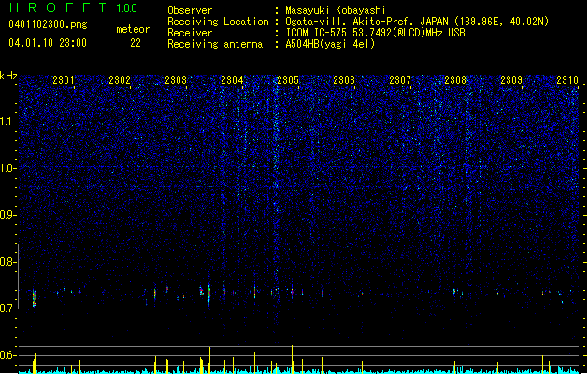588x374 pixels.
Task: Click the Ogata-vill. Akita-Pref. JAPAN location text
Action: click(417, 22)
